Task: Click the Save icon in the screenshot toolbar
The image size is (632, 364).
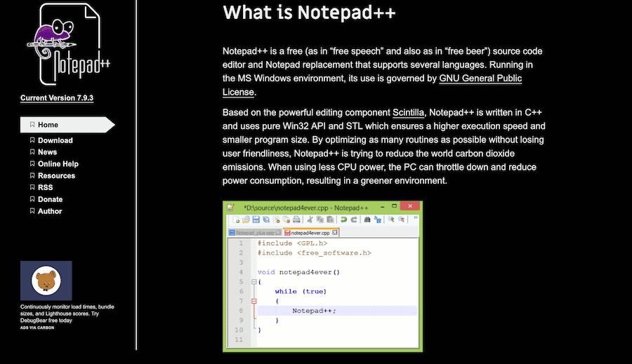Action: coord(256,220)
